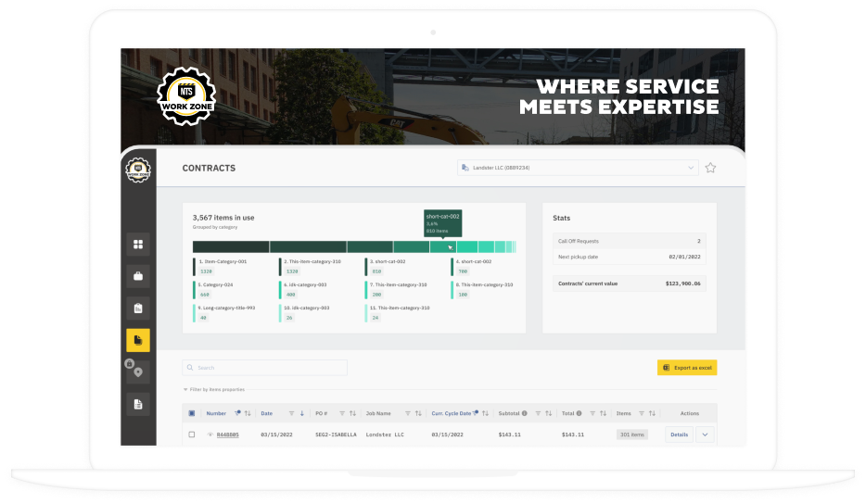The image size is (866, 504).
Task: Open contract number R448805 link
Action: coord(227,435)
